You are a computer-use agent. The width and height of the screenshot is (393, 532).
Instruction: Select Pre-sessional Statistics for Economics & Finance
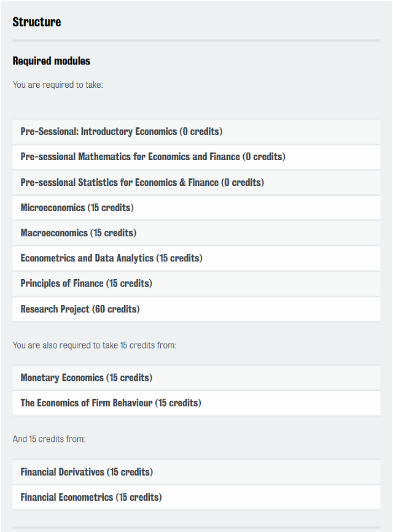click(x=196, y=182)
